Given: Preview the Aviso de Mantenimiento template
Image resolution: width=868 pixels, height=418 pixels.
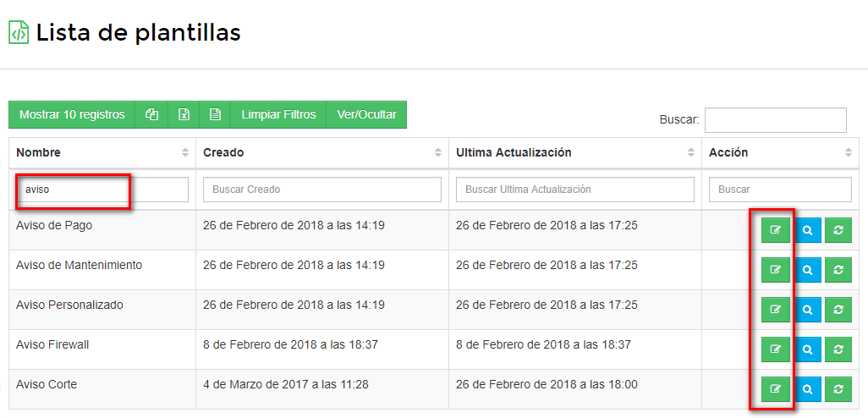Looking at the screenshot, I should point(808,270).
